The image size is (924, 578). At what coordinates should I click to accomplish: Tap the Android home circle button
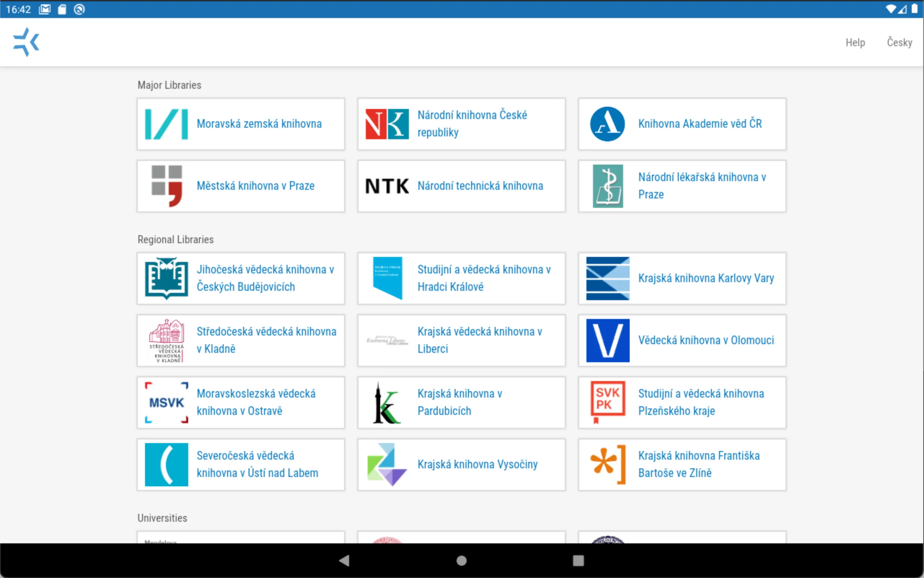(x=462, y=561)
